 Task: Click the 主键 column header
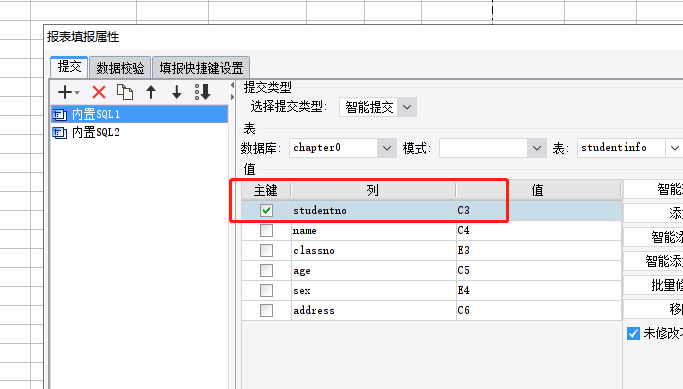[x=266, y=190]
